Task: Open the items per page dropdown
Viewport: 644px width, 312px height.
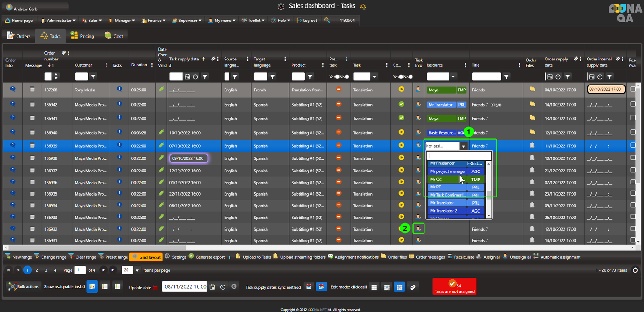Action: tap(137, 270)
